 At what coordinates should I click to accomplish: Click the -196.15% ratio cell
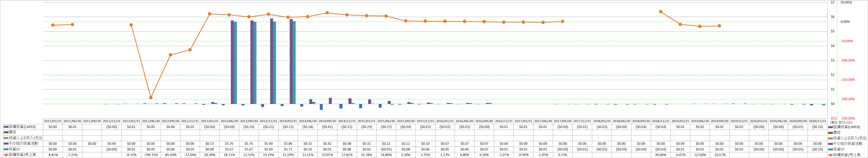coord(151,155)
